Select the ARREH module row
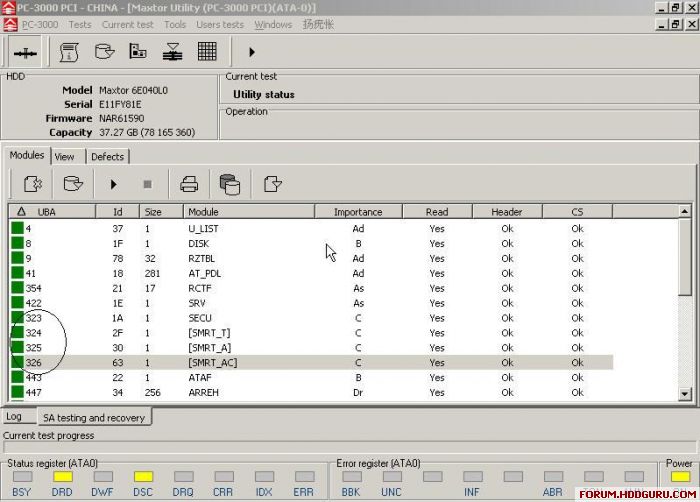This screenshot has height=502, width=700. click(311, 392)
